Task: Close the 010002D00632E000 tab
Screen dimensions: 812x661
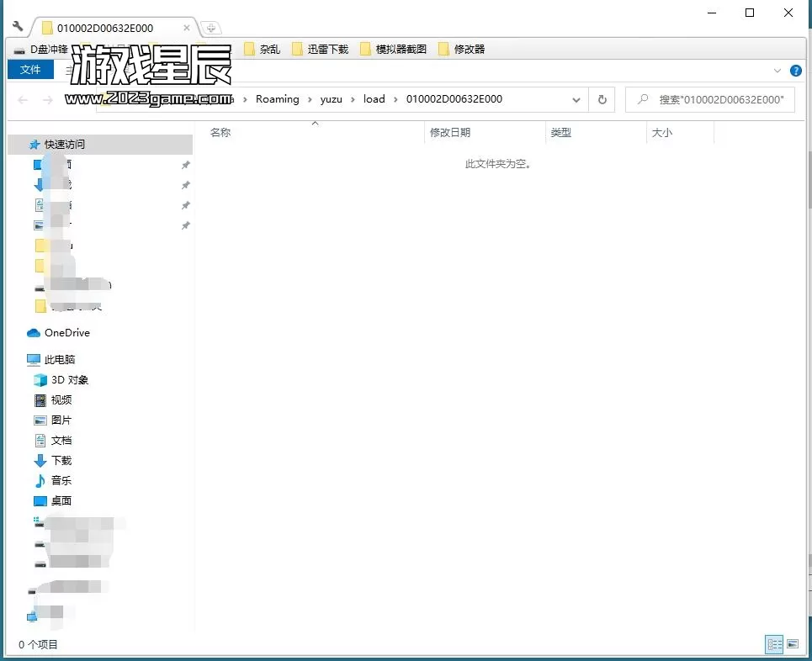Action: click(186, 28)
